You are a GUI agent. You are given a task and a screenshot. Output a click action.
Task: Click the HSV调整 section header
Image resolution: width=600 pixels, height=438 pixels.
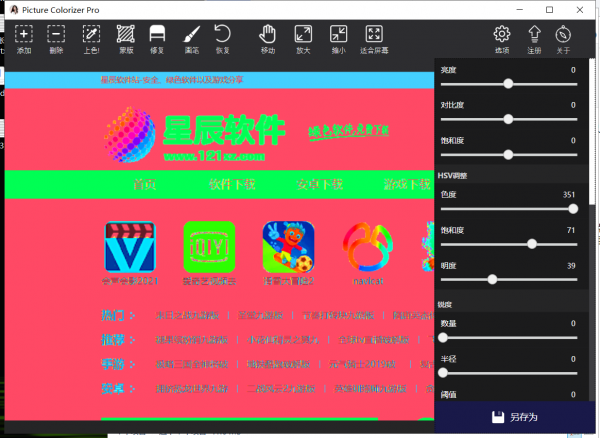[x=452, y=176]
